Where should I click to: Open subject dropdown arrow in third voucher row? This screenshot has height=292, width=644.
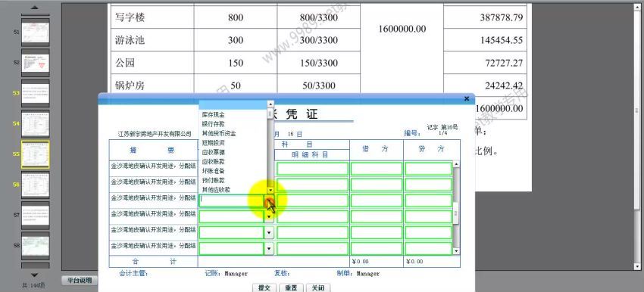(x=269, y=201)
